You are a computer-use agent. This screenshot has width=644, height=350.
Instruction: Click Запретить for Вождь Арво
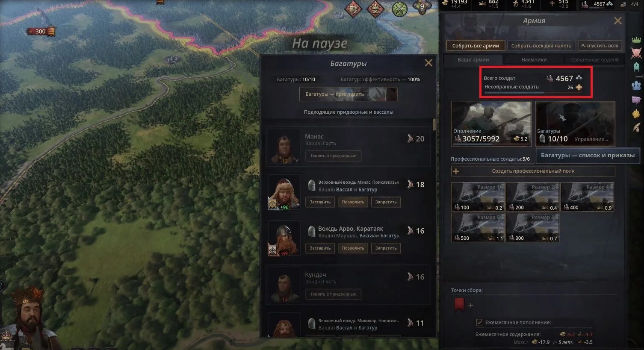point(386,248)
